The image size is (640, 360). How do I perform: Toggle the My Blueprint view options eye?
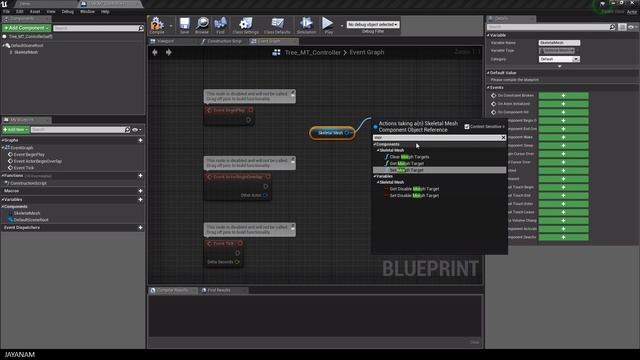137,130
